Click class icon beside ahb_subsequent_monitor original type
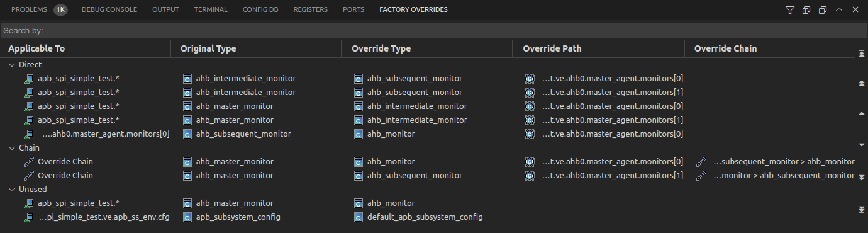Viewport: 868px width, 233px height. pos(187,134)
